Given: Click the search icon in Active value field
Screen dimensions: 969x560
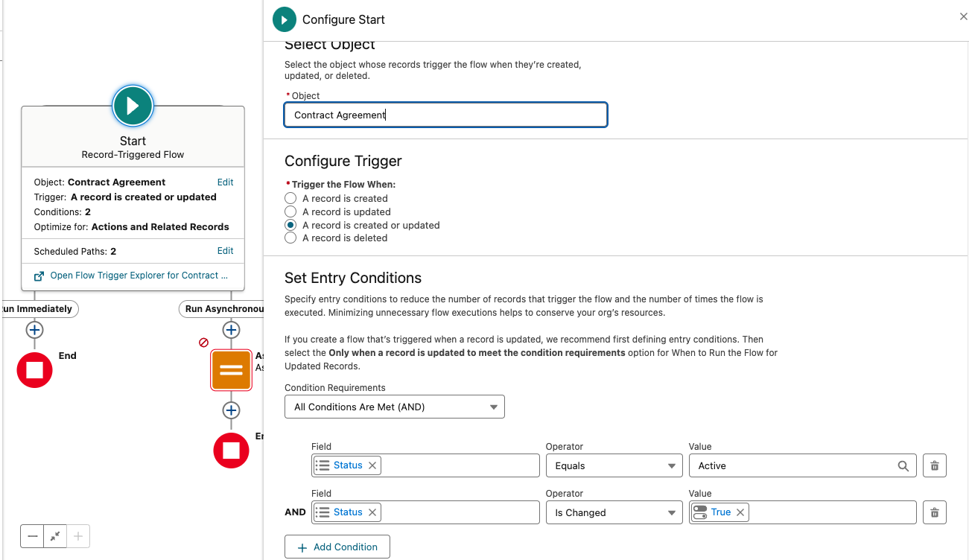Looking at the screenshot, I should [x=903, y=466].
